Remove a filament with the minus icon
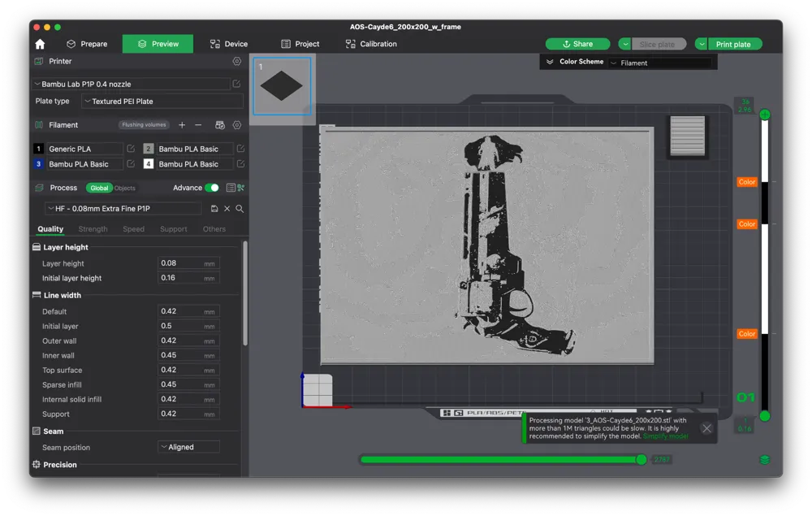 (x=198, y=125)
